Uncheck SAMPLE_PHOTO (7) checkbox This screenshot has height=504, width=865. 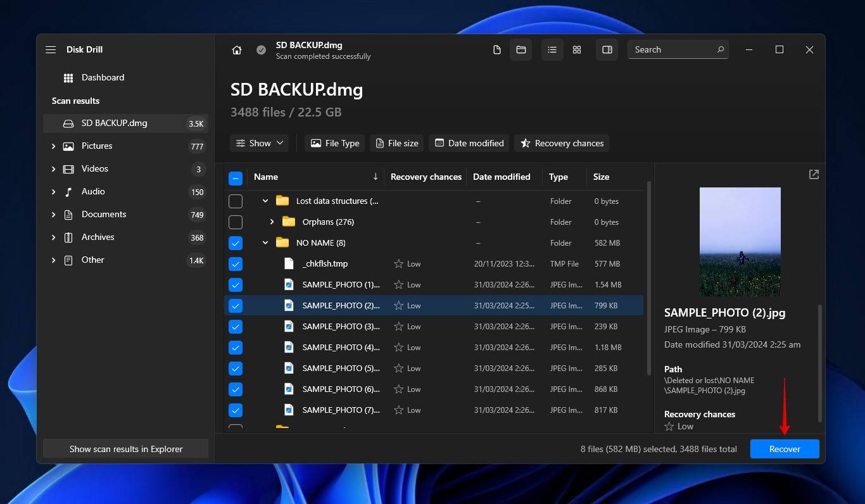click(x=235, y=410)
